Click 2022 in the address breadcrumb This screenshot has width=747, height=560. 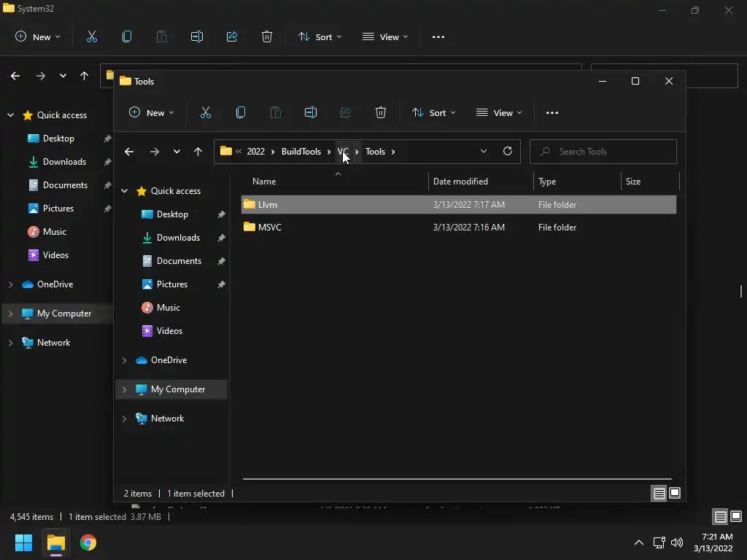pyautogui.click(x=256, y=152)
